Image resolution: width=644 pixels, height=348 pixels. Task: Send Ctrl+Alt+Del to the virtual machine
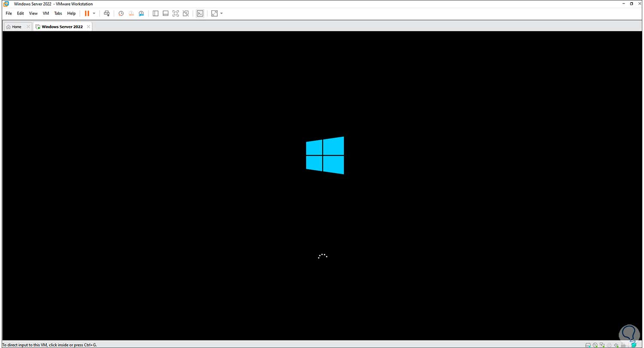point(107,13)
